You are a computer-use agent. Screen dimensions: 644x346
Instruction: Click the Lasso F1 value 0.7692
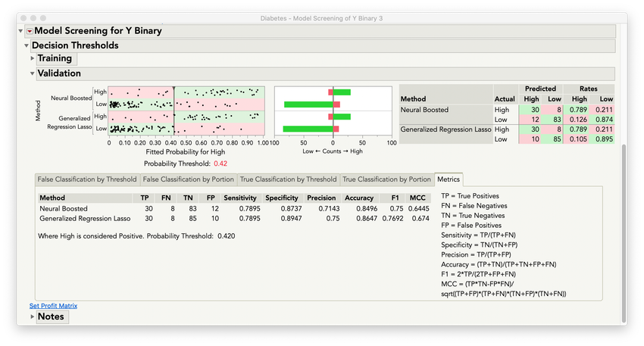pos(393,219)
